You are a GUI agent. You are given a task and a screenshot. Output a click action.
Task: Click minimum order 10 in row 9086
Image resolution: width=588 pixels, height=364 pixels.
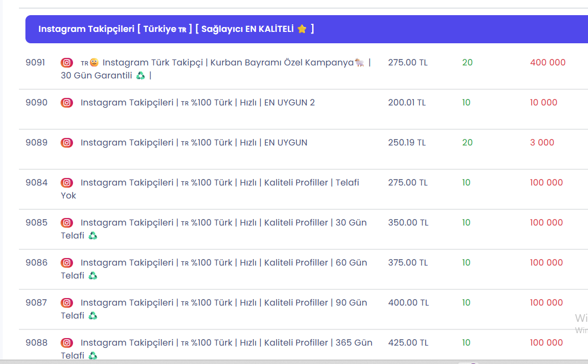pyautogui.click(x=466, y=263)
